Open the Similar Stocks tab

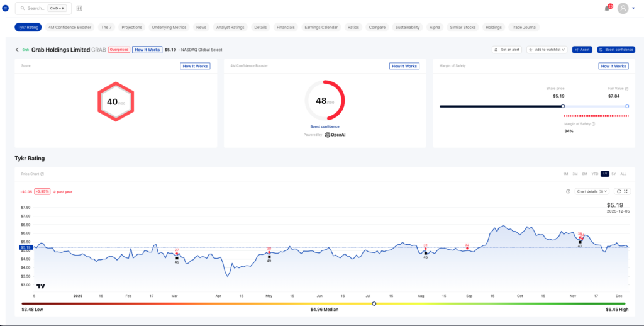tap(463, 27)
